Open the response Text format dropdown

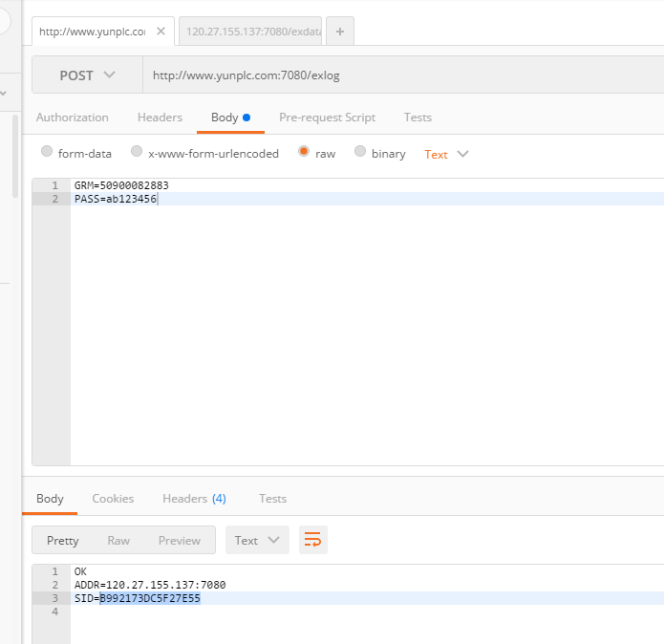point(257,540)
